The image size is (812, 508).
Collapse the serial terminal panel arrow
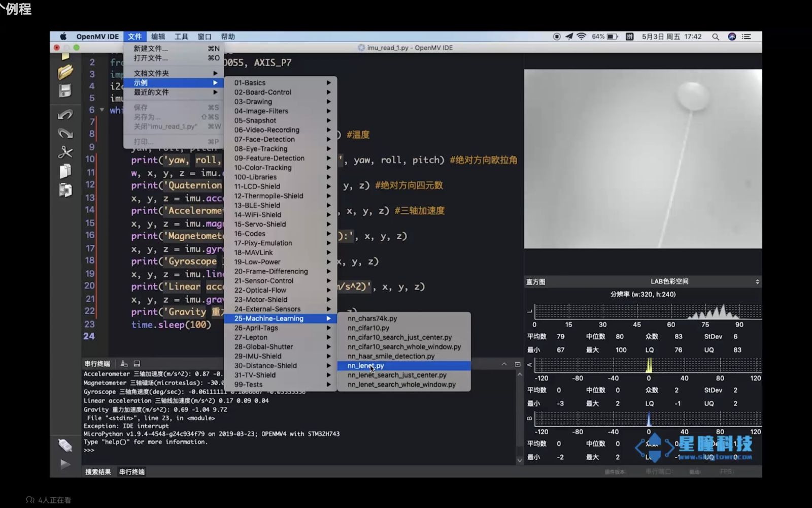tap(504, 364)
